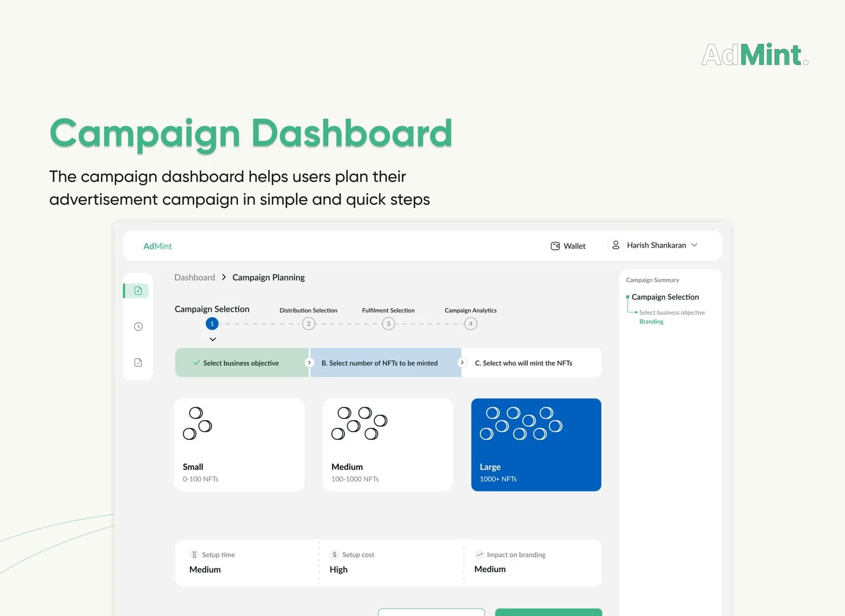Open the Wallet icon in header
Screen dimensions: 845x616
point(555,246)
